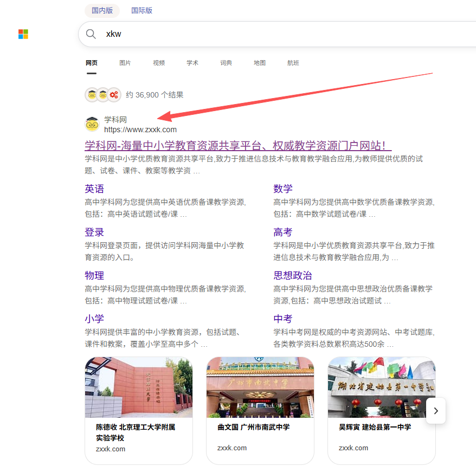This screenshot has width=476, height=466.
Task: Click the https://www.zxxk.com URL
Action: [140, 130]
